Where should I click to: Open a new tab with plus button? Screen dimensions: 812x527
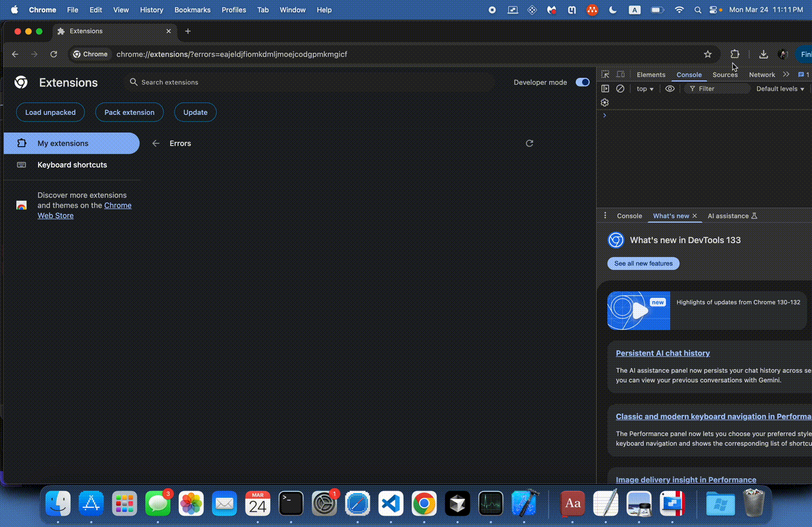coord(188,31)
